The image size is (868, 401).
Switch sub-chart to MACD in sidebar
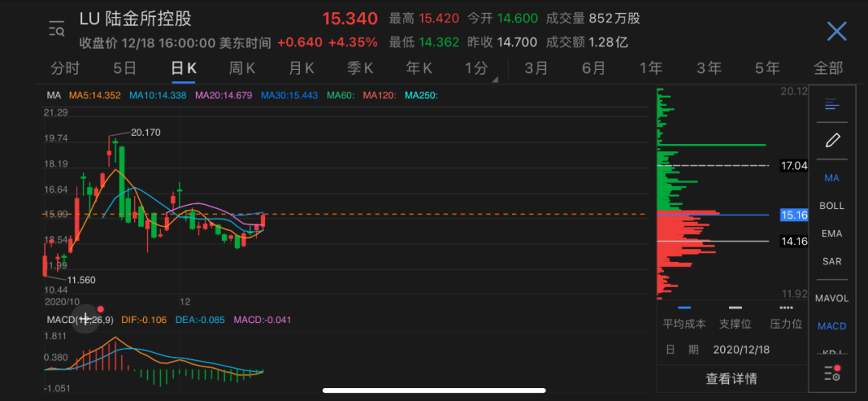[832, 325]
